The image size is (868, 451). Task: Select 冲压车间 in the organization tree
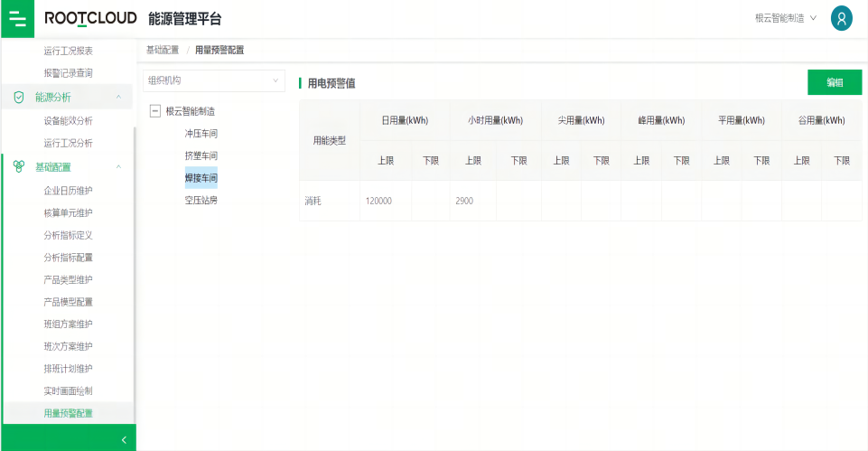click(x=201, y=134)
